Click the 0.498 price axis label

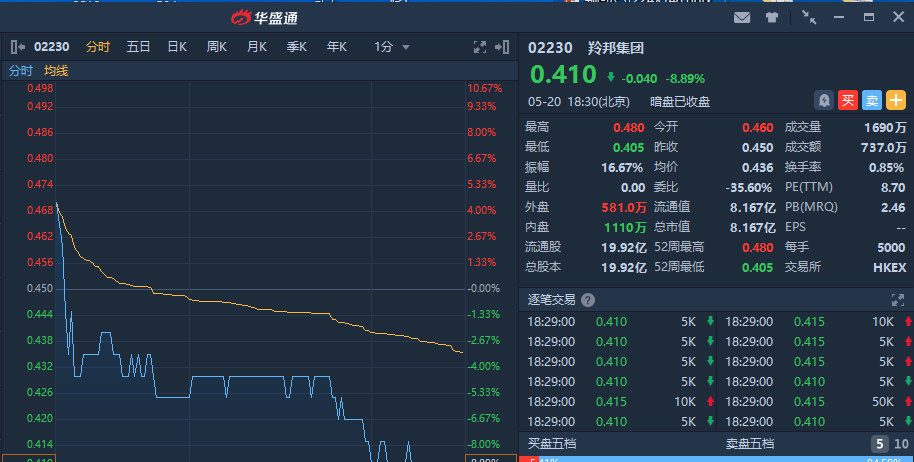40,89
